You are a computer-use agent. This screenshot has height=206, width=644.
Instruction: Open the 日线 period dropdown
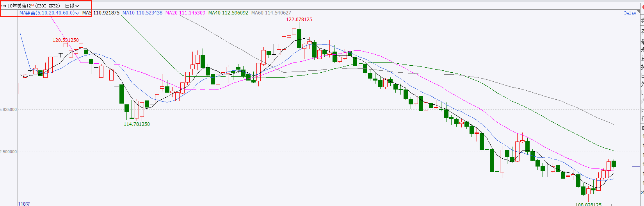pyautogui.click(x=72, y=6)
